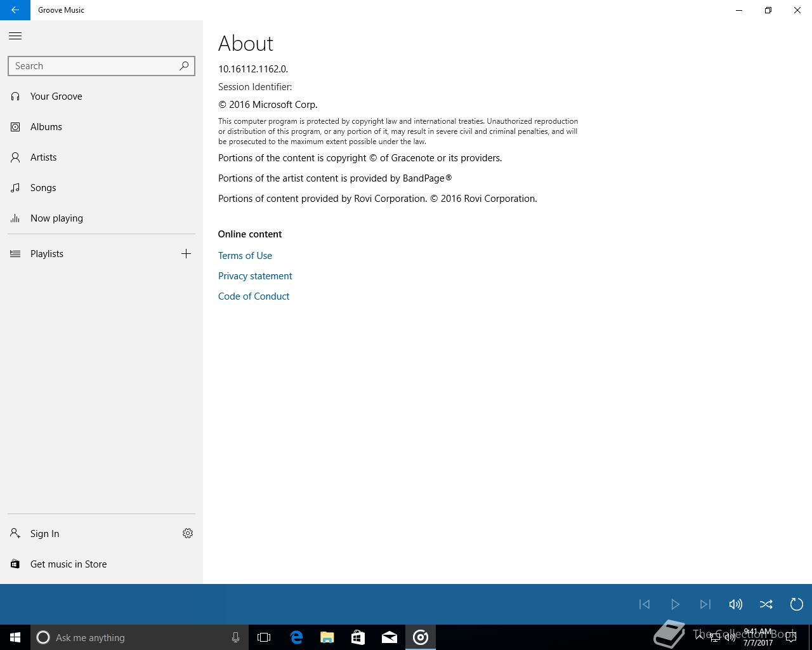Image resolution: width=812 pixels, height=650 pixels.
Task: Click the Session Identifier label
Action: tap(255, 87)
